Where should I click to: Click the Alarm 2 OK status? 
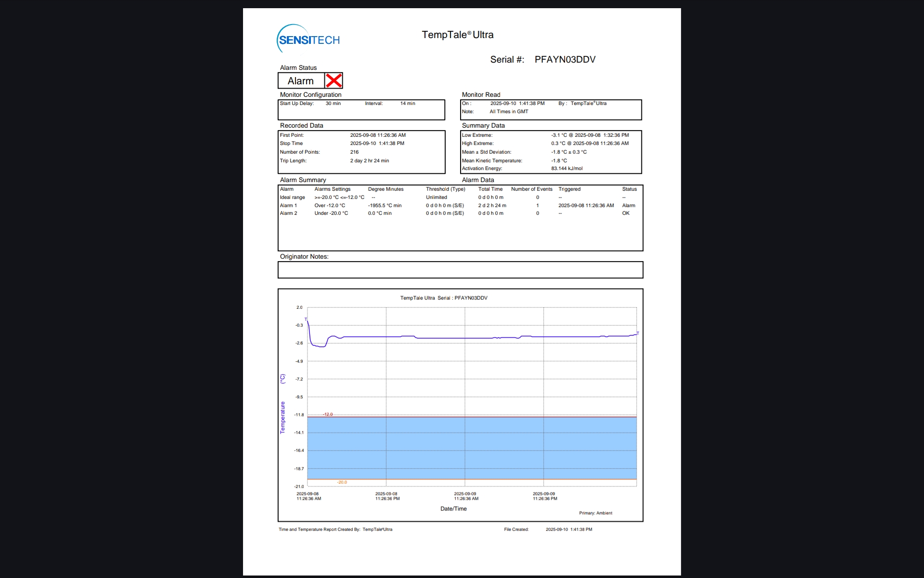[626, 213]
